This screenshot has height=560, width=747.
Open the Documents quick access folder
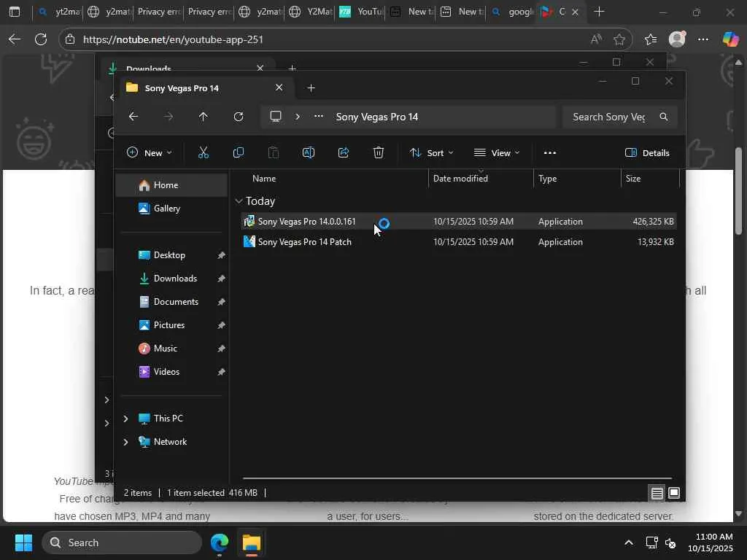pyautogui.click(x=171, y=302)
